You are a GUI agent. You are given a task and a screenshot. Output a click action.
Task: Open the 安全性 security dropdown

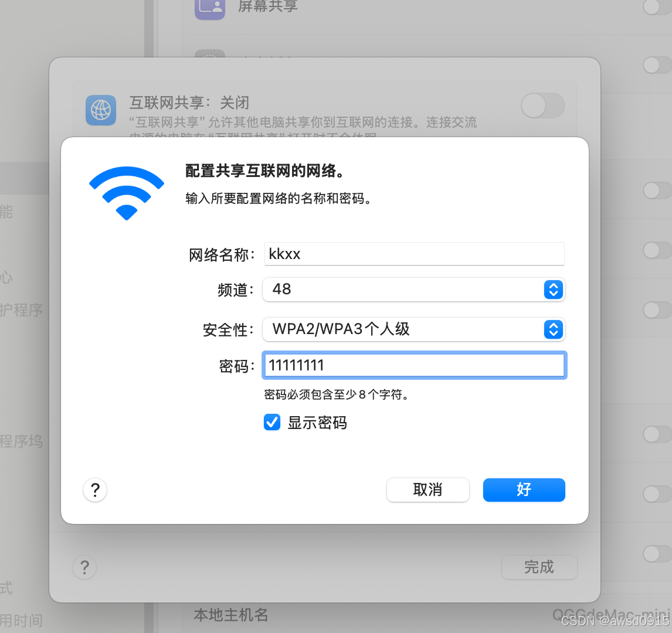[414, 329]
